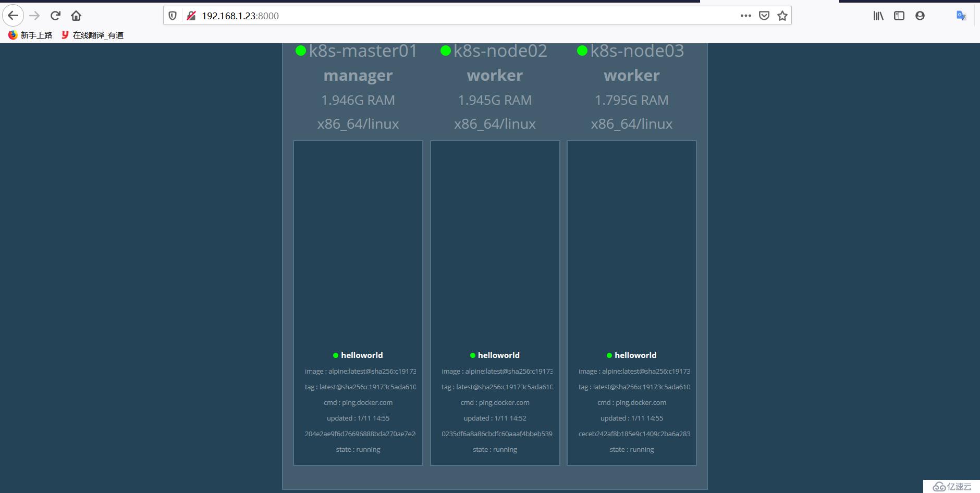Image resolution: width=980 pixels, height=493 pixels.
Task: Save page to Pocket icon
Action: [x=764, y=16]
